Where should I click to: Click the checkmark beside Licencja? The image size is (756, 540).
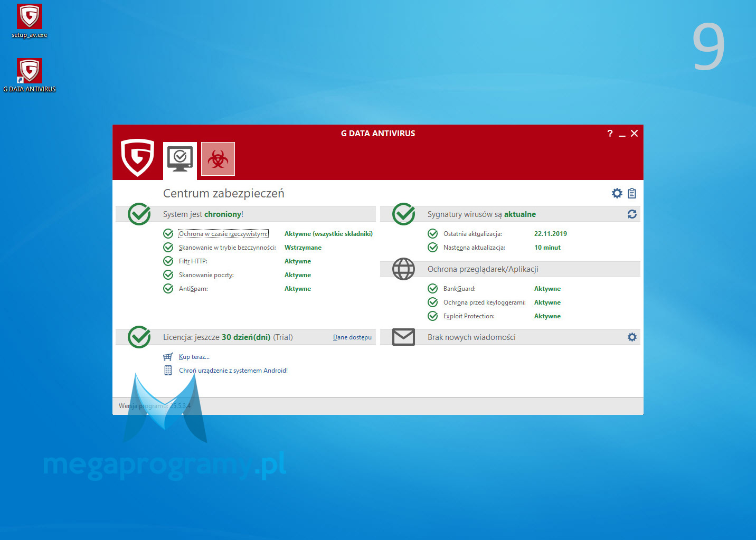(139, 337)
